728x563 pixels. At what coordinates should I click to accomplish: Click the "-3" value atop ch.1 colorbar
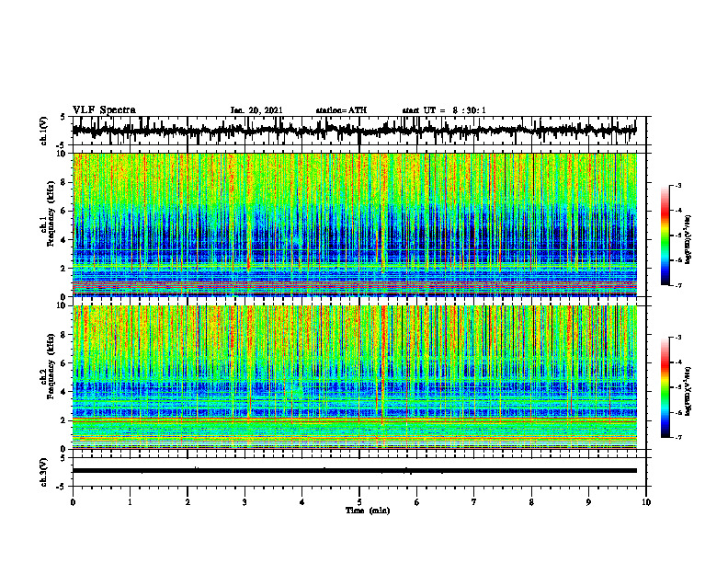[678, 186]
